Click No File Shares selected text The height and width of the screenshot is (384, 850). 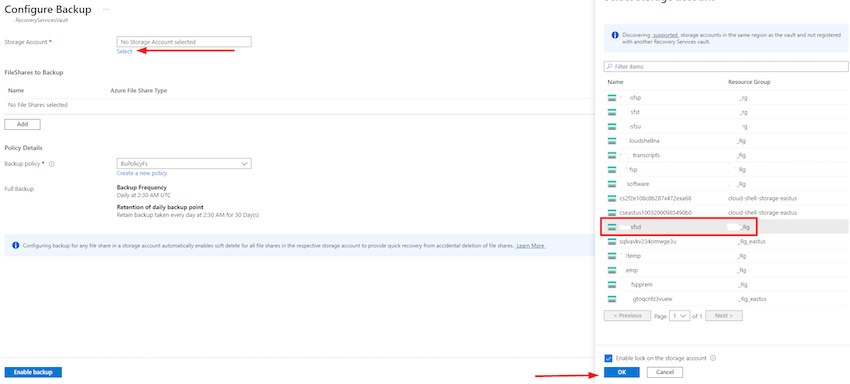click(x=38, y=105)
